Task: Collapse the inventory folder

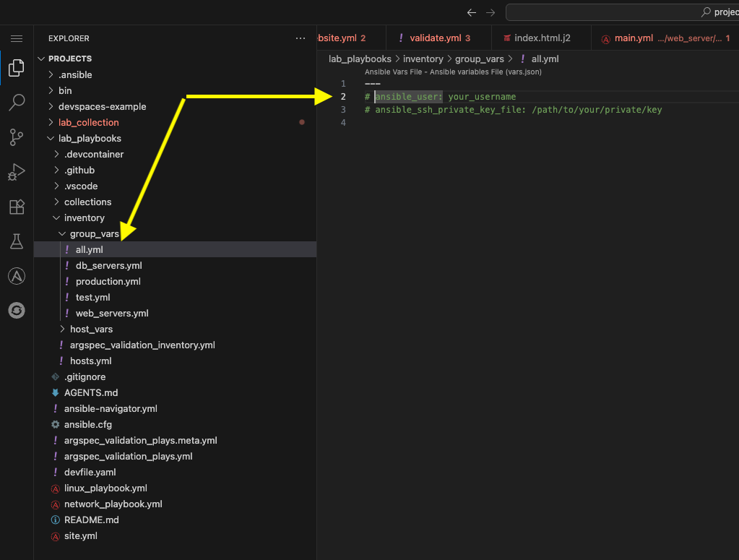Action: [x=84, y=217]
